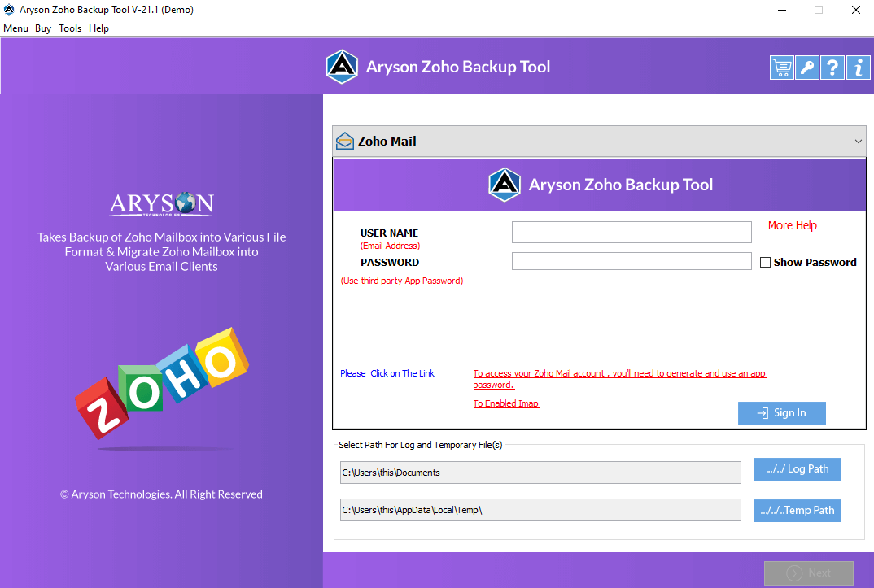Close the Aryson Zoho Backup Tool window
Screen dimensions: 874x588
click(x=855, y=10)
